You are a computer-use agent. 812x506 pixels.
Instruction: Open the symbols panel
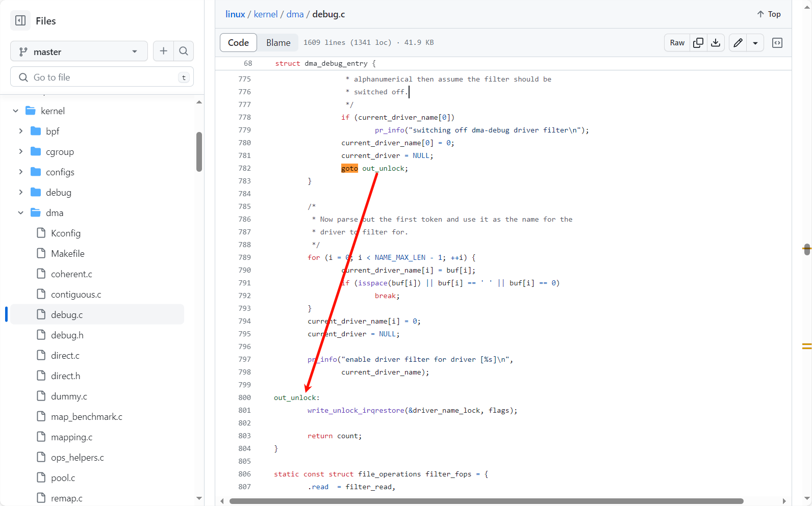777,43
